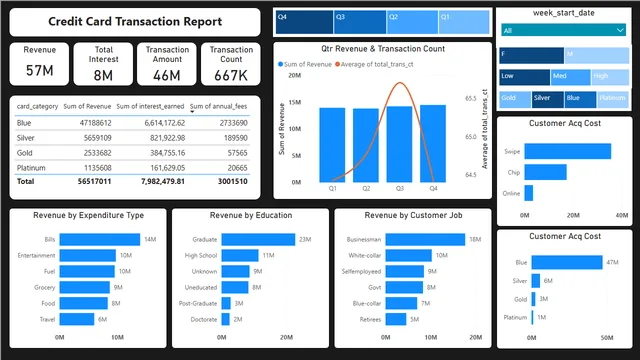Click the Total Interest 8M card
This screenshot has height=360, width=640.
(x=103, y=64)
